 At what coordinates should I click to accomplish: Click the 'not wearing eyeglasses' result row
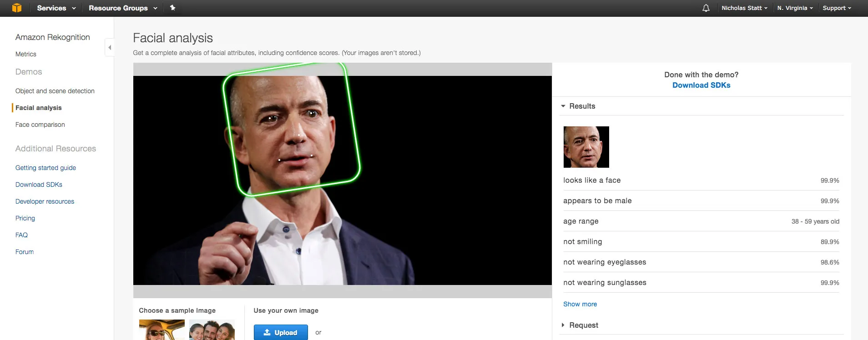coord(701,262)
